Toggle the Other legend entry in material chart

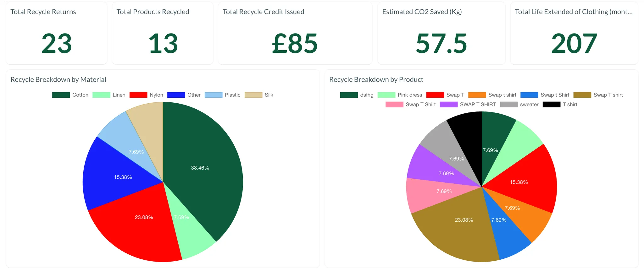pyautogui.click(x=184, y=95)
